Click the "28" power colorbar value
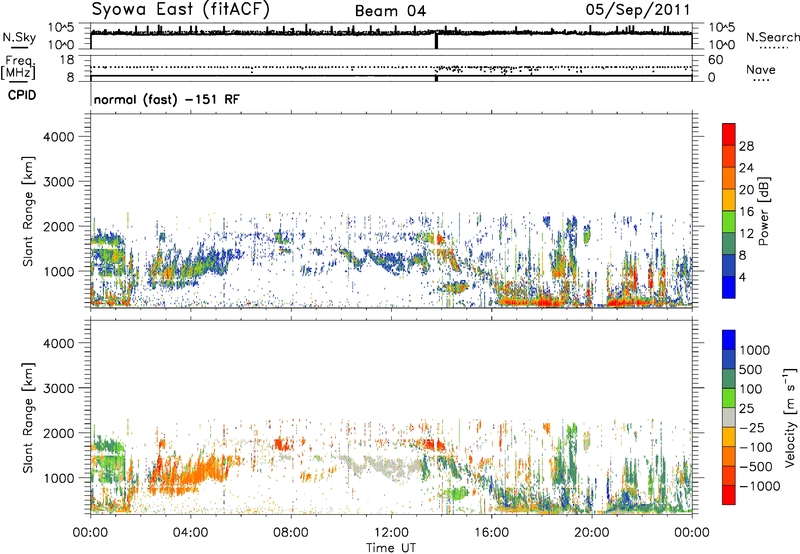 click(x=746, y=146)
